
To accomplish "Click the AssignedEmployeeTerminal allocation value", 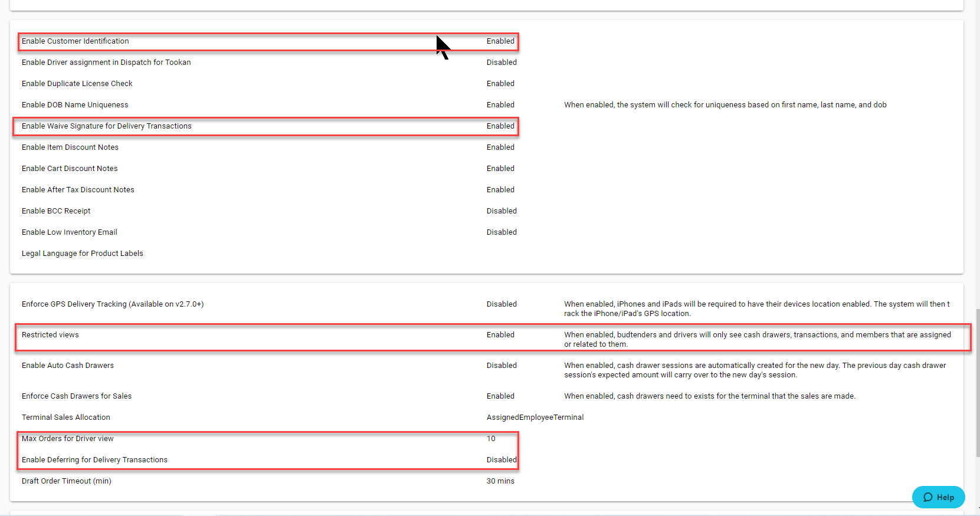I will (535, 418).
